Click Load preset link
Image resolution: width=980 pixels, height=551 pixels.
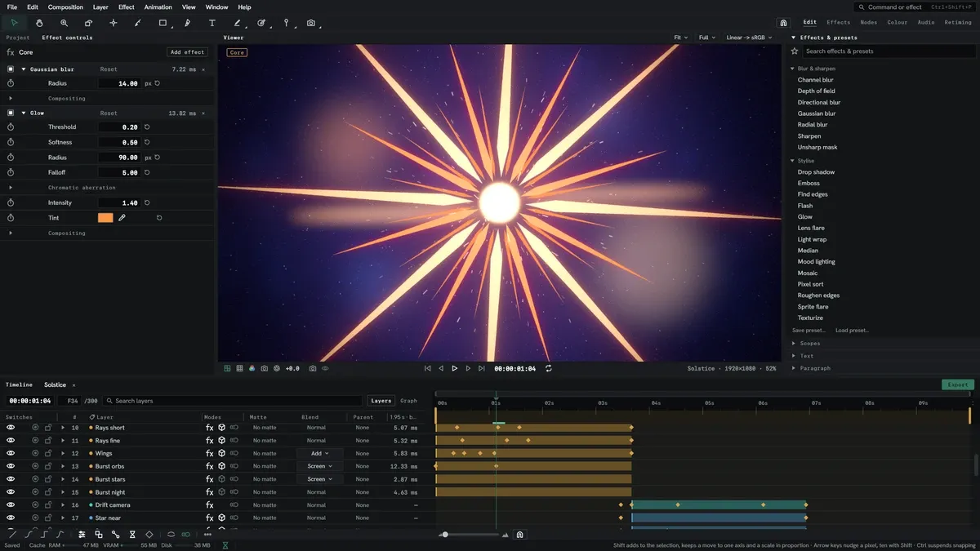click(x=852, y=331)
